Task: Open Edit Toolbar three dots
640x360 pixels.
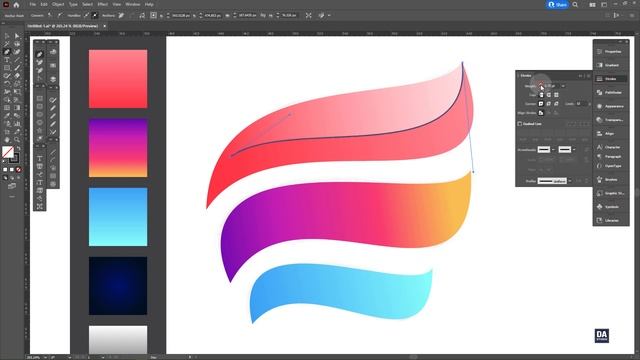Action: pyautogui.click(x=12, y=196)
